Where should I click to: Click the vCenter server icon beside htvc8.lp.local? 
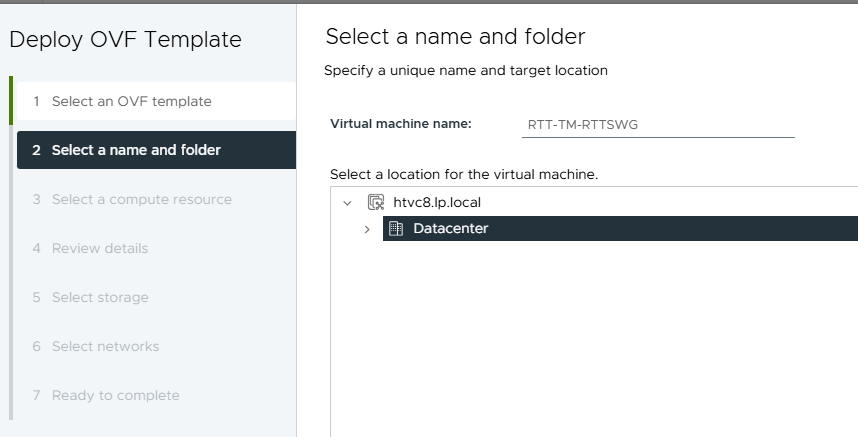[x=376, y=202]
